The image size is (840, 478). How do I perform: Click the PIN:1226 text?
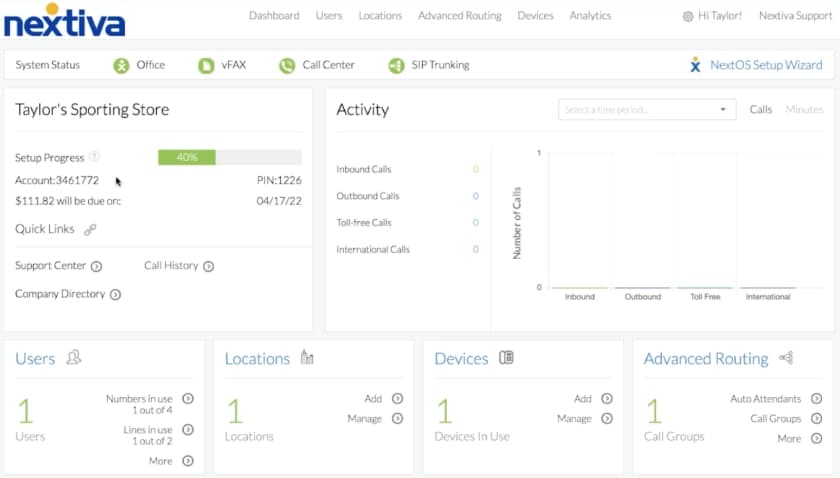coord(279,181)
